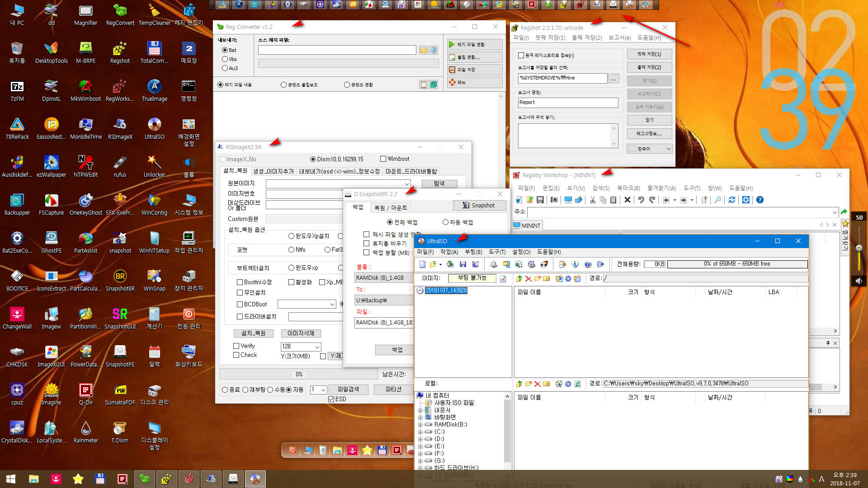Open the WinNTSetup desktop icon
Screen dimensions: 868x488
(154, 243)
